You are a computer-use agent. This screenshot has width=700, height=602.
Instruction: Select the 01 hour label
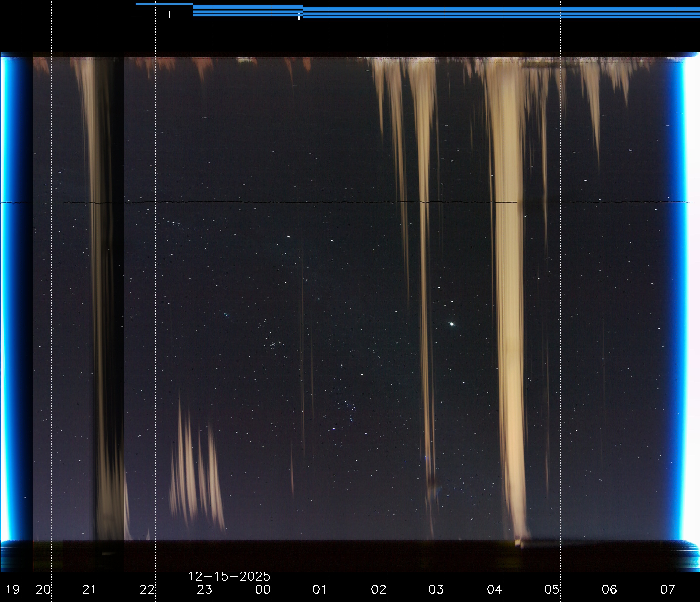click(x=320, y=590)
